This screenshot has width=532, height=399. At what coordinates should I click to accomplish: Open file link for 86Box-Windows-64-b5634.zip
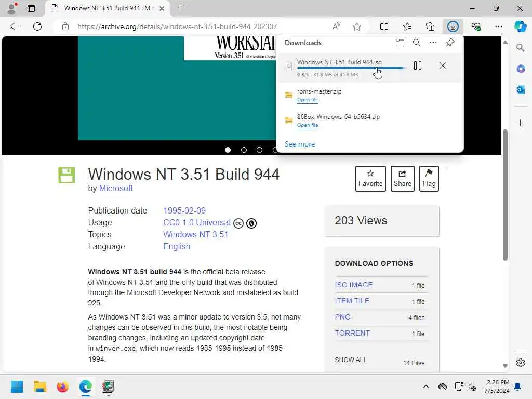click(x=308, y=125)
